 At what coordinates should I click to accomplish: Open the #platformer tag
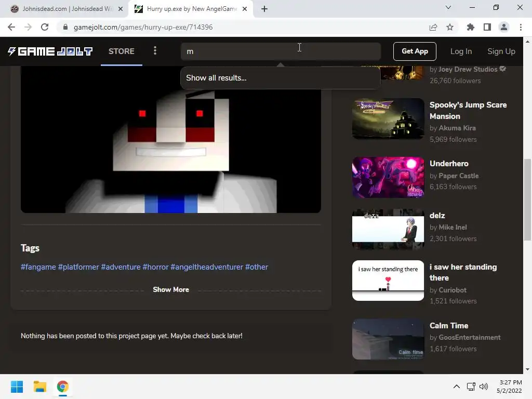78,267
